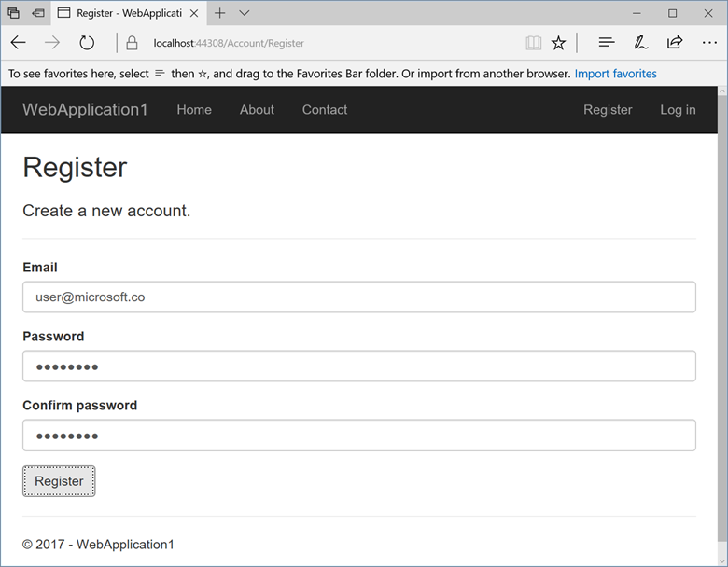This screenshot has width=728, height=567.
Task: Go back using the browser back arrow
Action: (x=19, y=43)
